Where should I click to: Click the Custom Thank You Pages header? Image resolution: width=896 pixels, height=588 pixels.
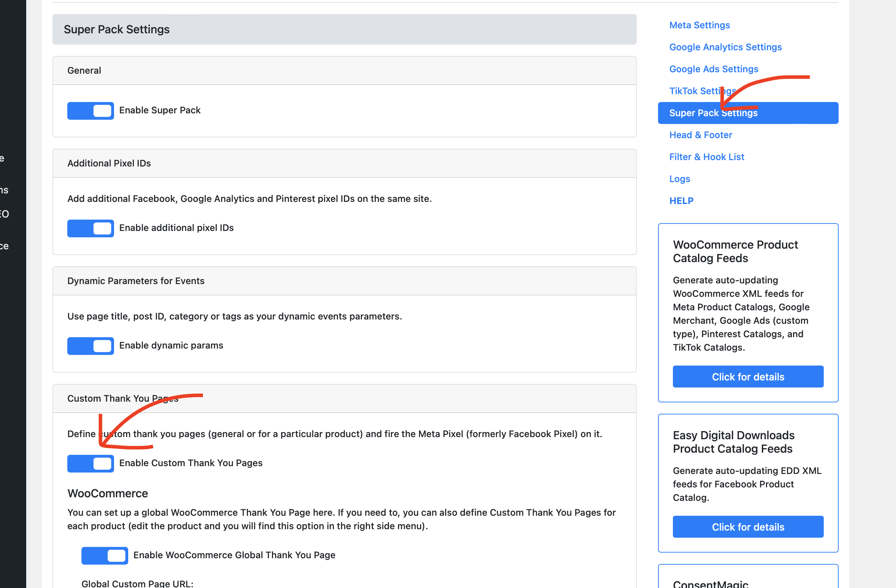pyautogui.click(x=344, y=398)
